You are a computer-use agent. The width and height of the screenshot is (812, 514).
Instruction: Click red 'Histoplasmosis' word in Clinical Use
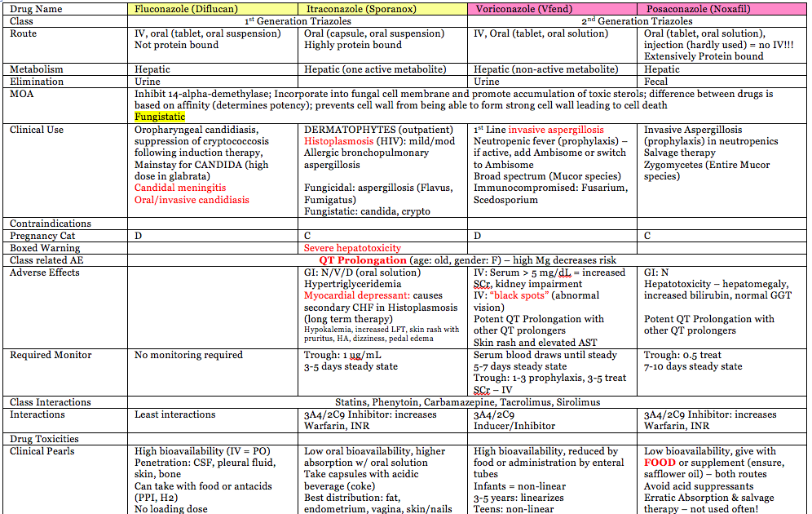coord(338,141)
